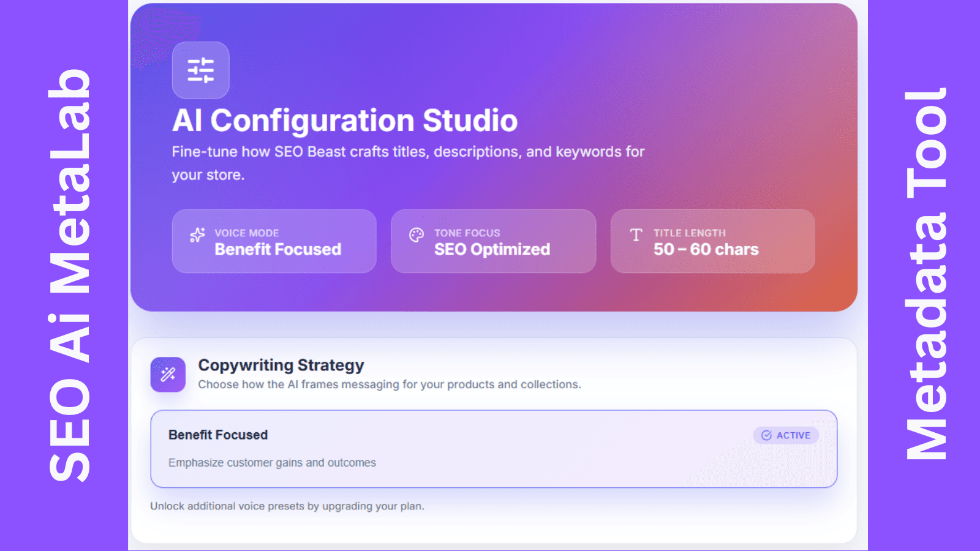Viewport: 980px width, 551px height.
Task: Click the T icon on Title Length card
Action: 635,234
